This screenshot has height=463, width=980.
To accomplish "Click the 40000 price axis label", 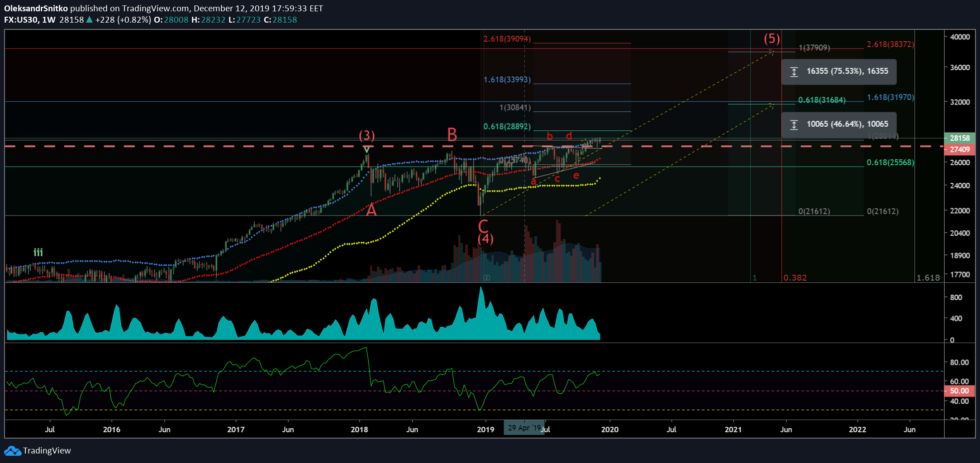I will tap(960, 37).
